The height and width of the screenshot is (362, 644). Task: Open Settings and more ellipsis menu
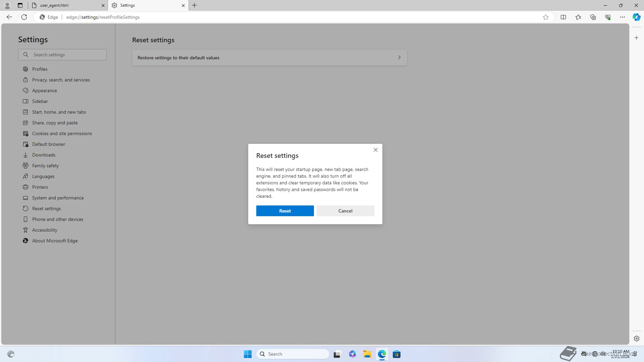[622, 17]
